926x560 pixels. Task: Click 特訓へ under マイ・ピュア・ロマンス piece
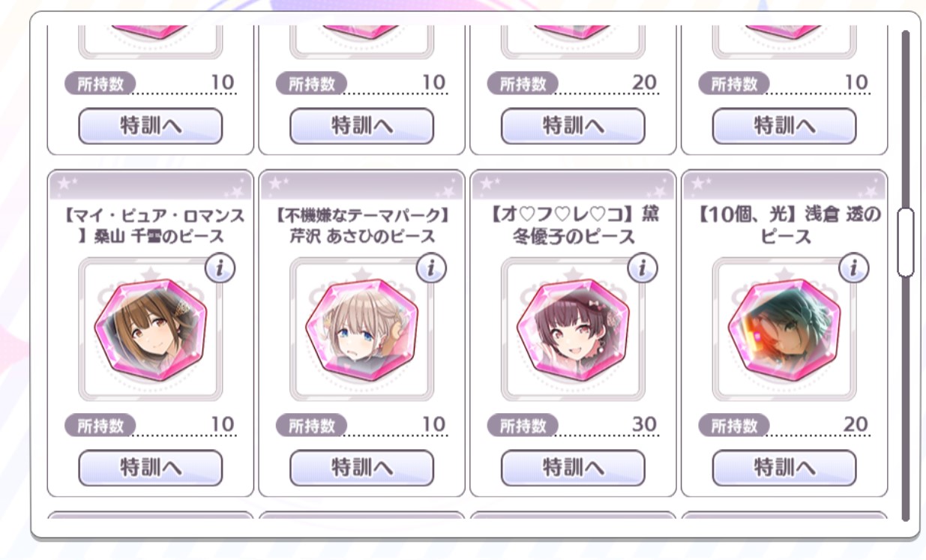coord(151,468)
